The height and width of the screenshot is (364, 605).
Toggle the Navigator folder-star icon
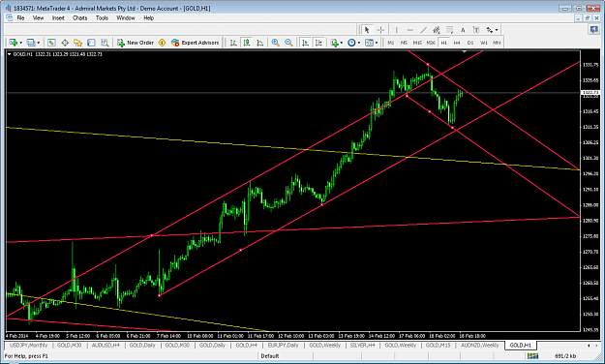[x=78, y=43]
